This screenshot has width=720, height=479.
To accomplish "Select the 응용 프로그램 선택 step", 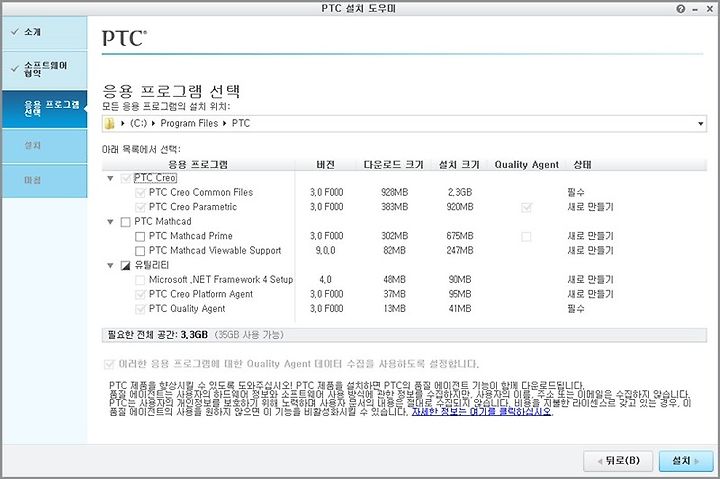I will (45, 109).
